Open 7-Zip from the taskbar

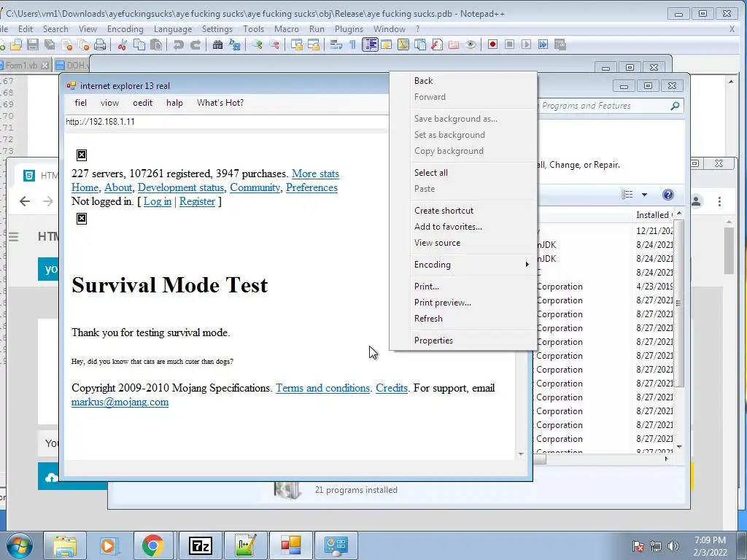[201, 545]
